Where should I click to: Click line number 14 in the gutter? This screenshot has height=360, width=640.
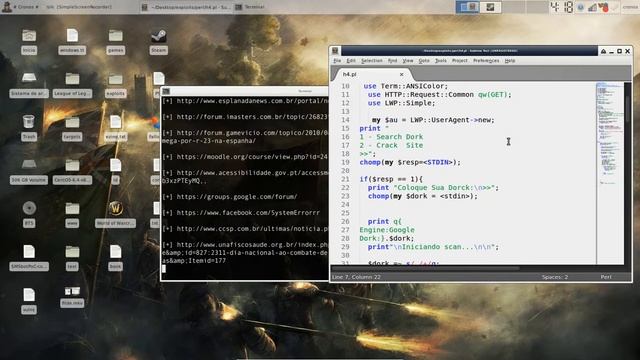tap(345, 120)
